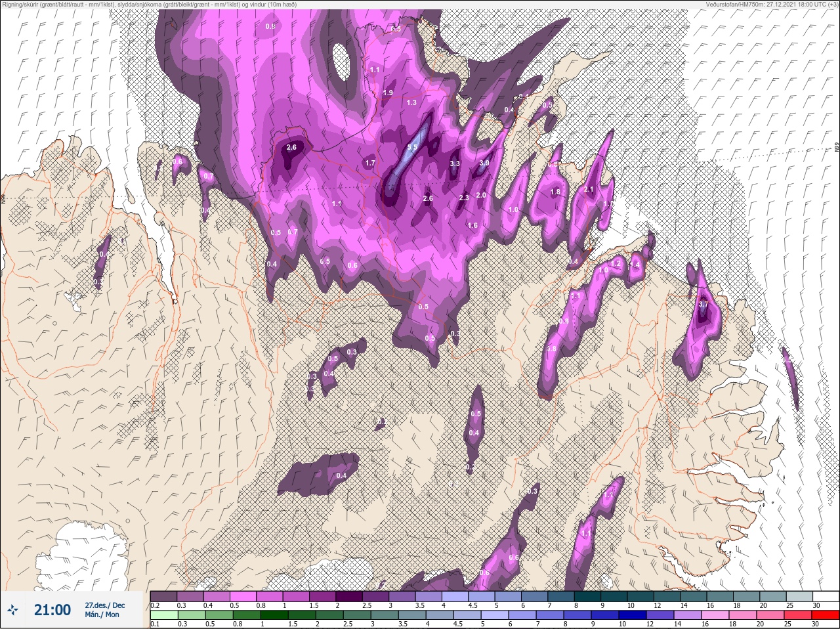Click the 1.7 precipitation value on map

370,163
